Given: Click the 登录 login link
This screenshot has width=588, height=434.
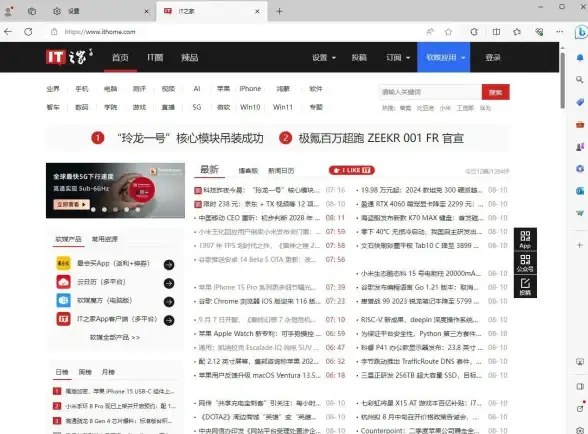Looking at the screenshot, I should [493, 57].
